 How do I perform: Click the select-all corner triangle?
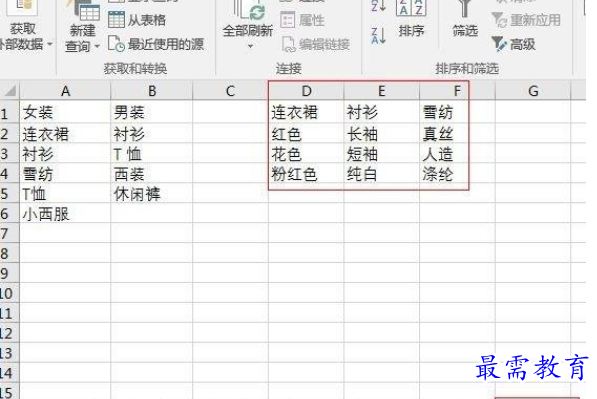click(10, 91)
